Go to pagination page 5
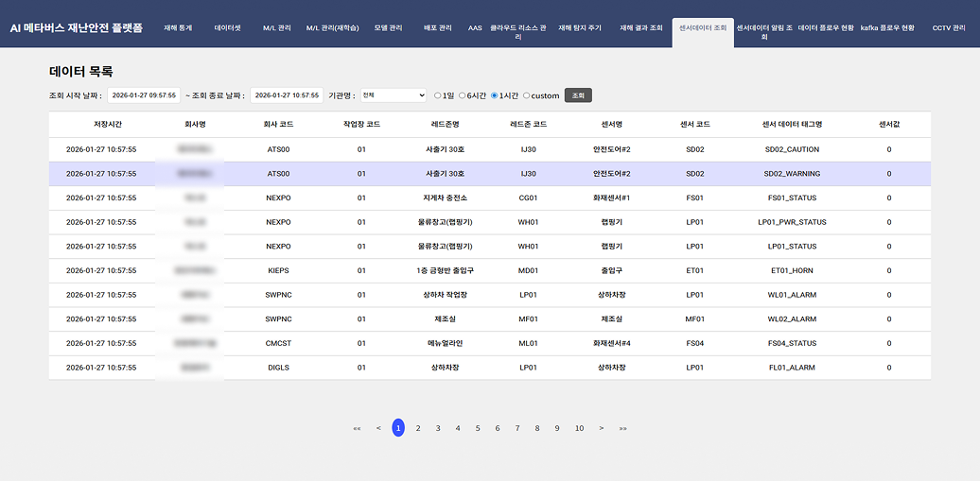The width and height of the screenshot is (980, 481). pyautogui.click(x=478, y=428)
